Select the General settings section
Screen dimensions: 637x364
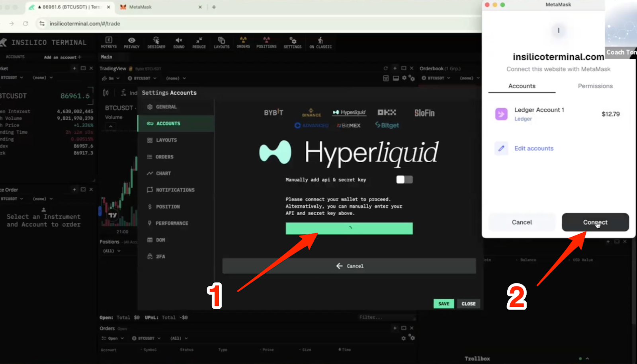pos(176,107)
